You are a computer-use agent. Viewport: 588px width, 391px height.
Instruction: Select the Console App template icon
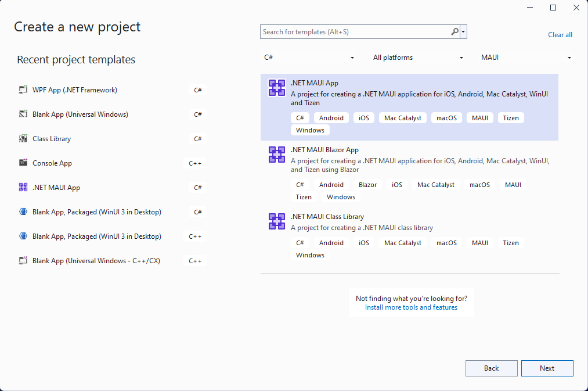coord(23,163)
